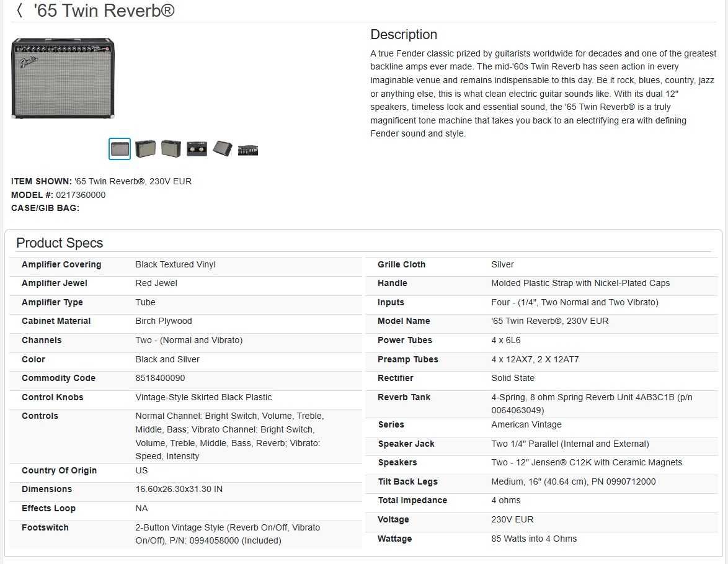The width and height of the screenshot is (728, 564).
Task: Go back using the chevron beside '65 Twin Reverb
Action: [19, 11]
